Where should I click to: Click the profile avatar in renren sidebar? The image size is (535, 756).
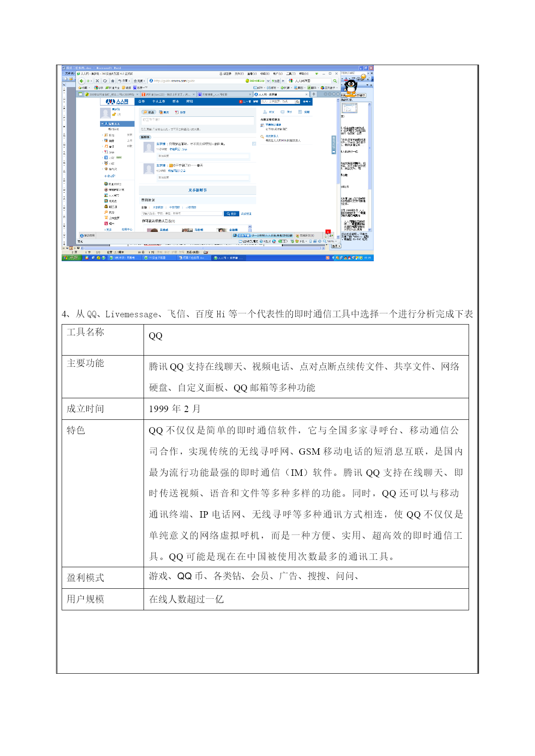tap(105, 113)
